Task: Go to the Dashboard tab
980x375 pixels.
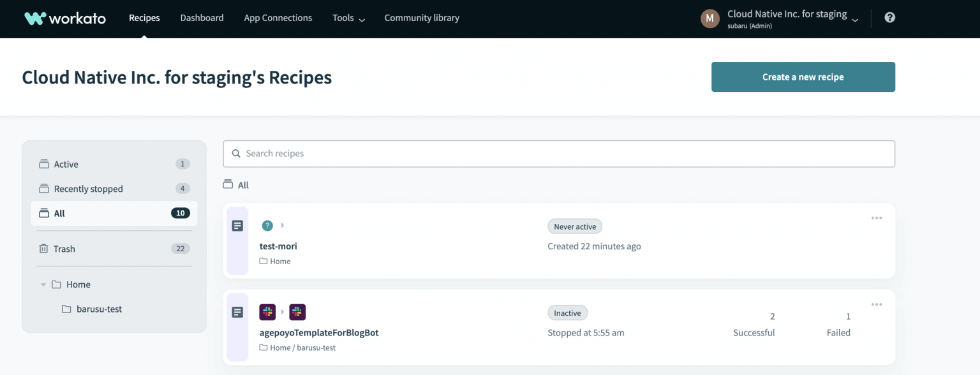Action: pyautogui.click(x=202, y=18)
